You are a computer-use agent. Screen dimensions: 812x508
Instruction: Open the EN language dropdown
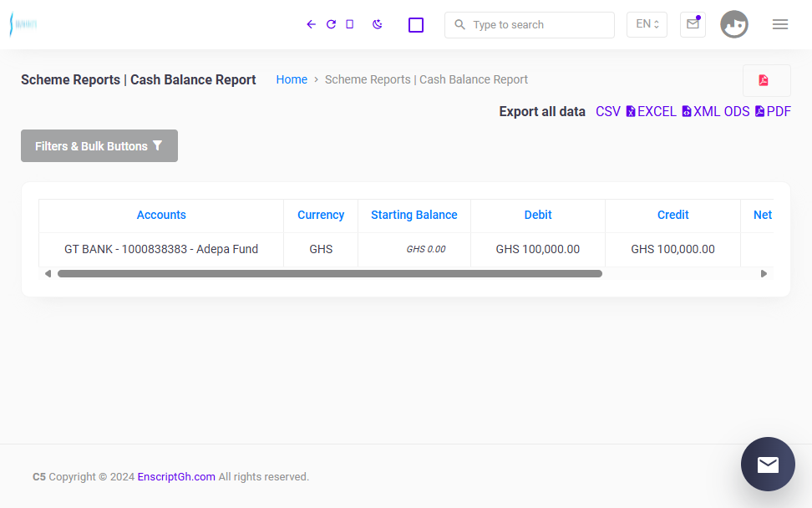647,24
